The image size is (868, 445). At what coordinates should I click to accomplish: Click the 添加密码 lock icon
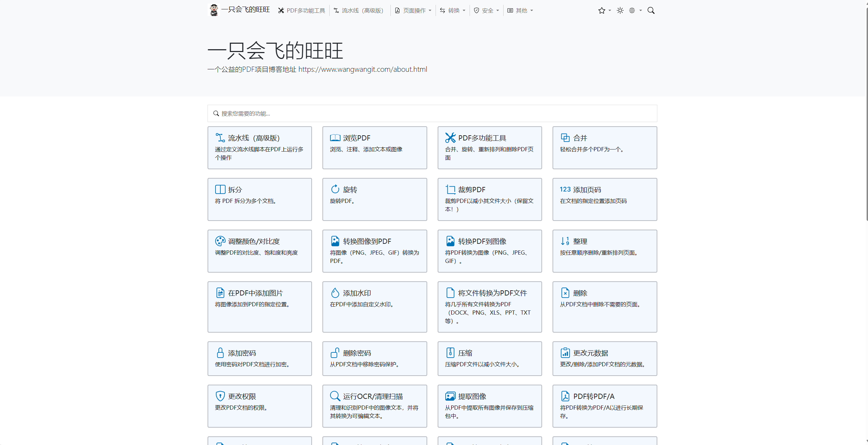pos(220,353)
